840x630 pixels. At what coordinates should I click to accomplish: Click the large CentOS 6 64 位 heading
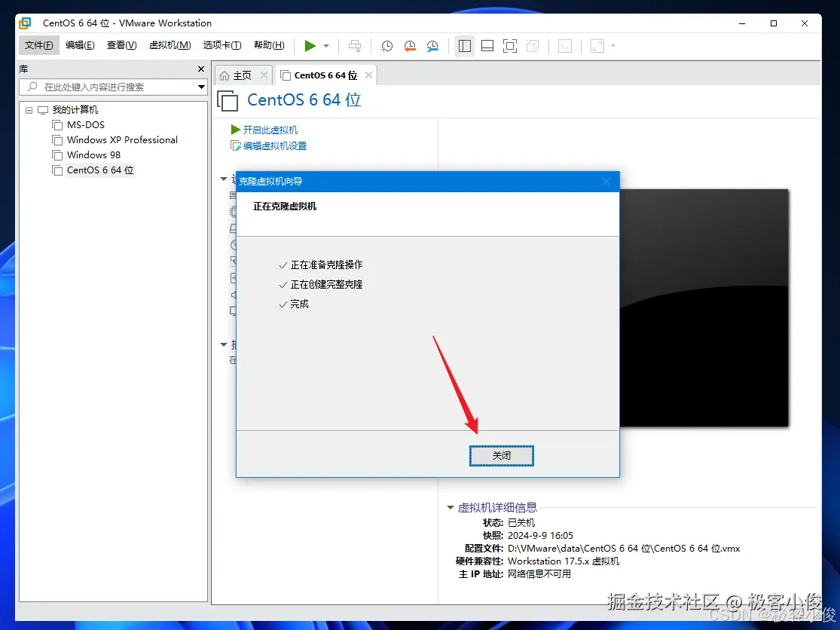point(304,99)
